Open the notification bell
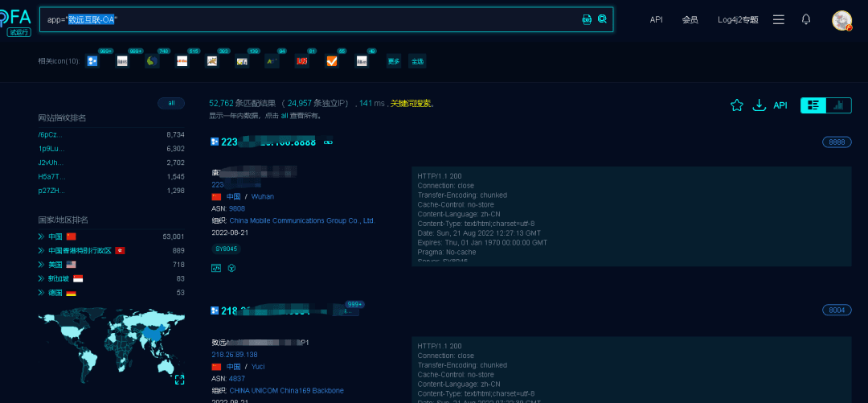The width and height of the screenshot is (868, 403). point(806,19)
